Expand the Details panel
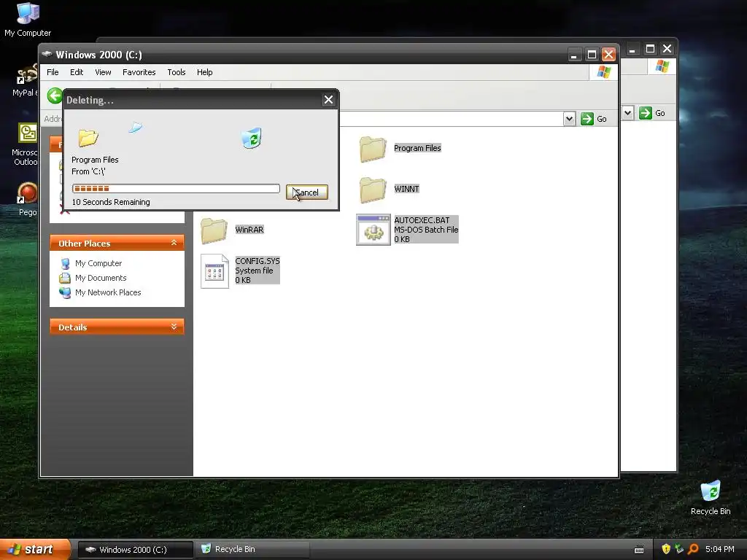The height and width of the screenshot is (560, 747). pyautogui.click(x=174, y=327)
